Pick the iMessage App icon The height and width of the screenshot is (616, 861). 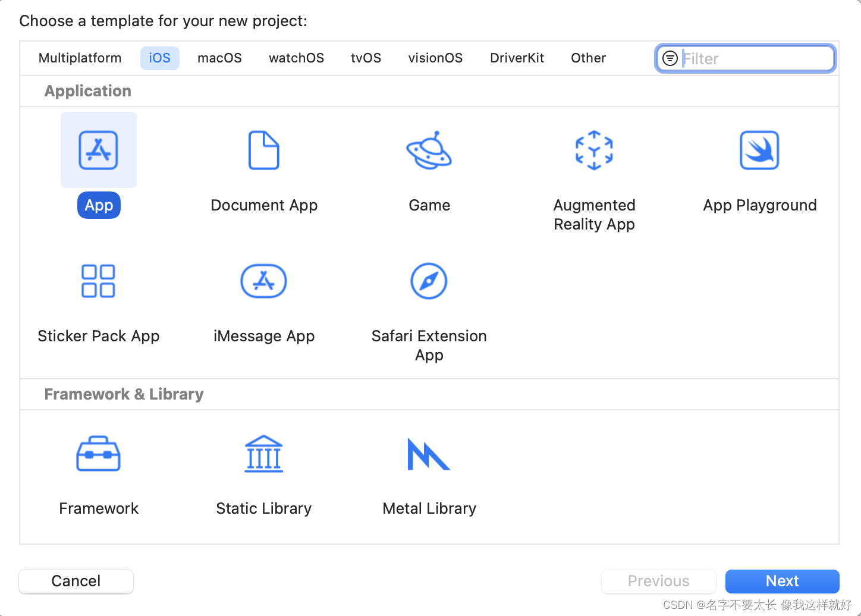(263, 281)
